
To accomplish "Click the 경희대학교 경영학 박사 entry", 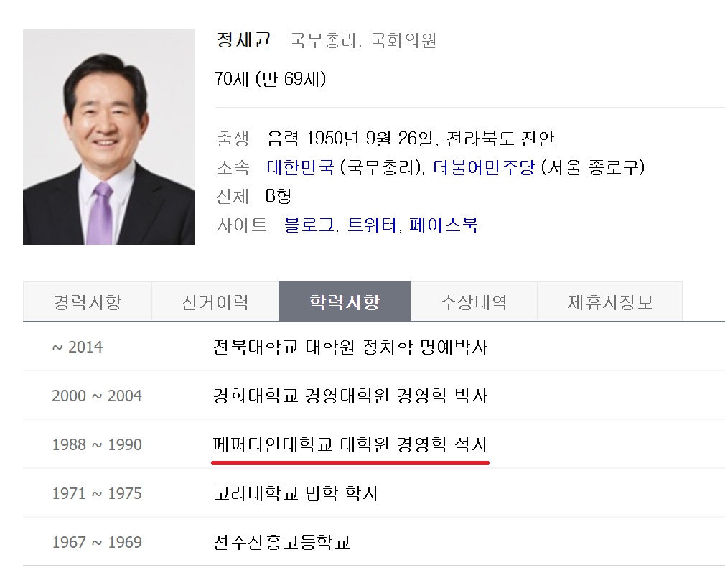I will pyautogui.click(x=350, y=396).
